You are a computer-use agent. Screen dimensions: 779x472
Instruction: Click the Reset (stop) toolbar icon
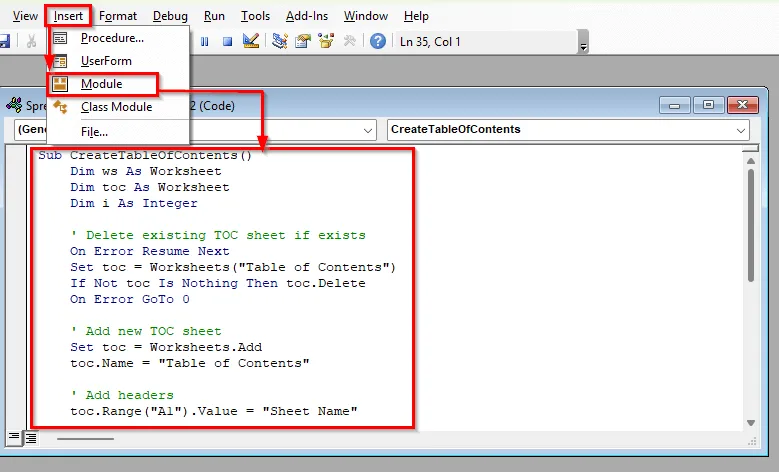click(228, 42)
